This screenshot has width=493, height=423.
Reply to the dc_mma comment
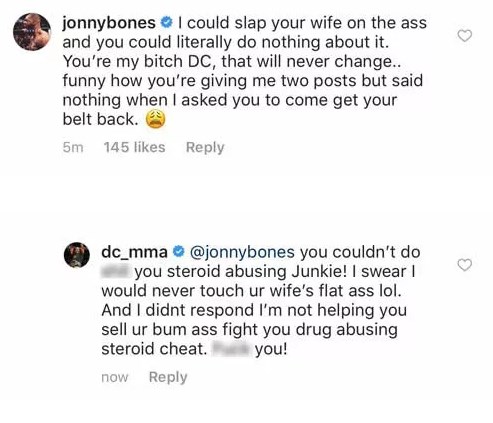coord(168,377)
